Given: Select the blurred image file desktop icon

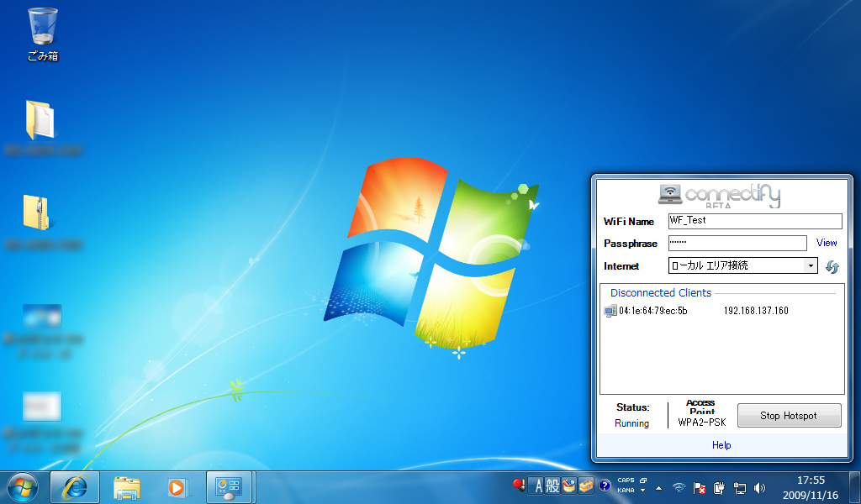Looking at the screenshot, I should pos(42,317).
